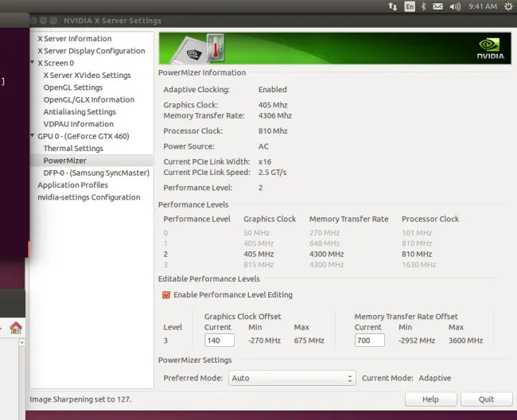Open the sound volume indicator
Image resolution: width=517 pixels, height=420 pixels.
(455, 6)
